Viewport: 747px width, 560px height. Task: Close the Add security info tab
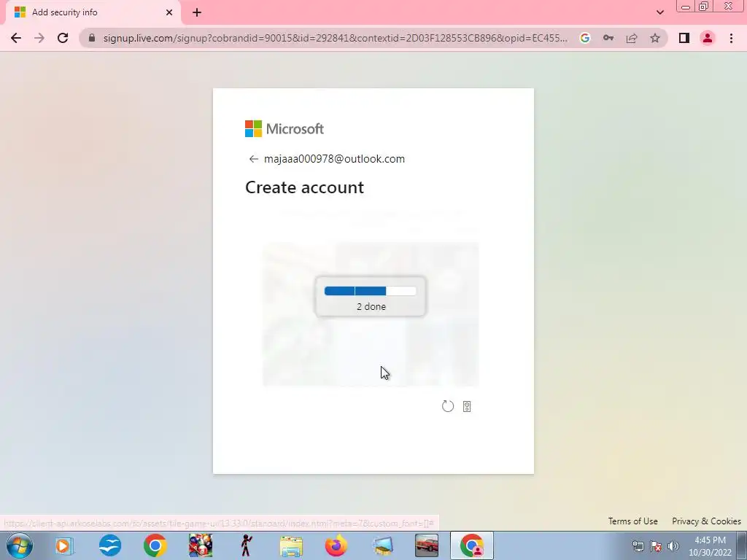coord(169,12)
